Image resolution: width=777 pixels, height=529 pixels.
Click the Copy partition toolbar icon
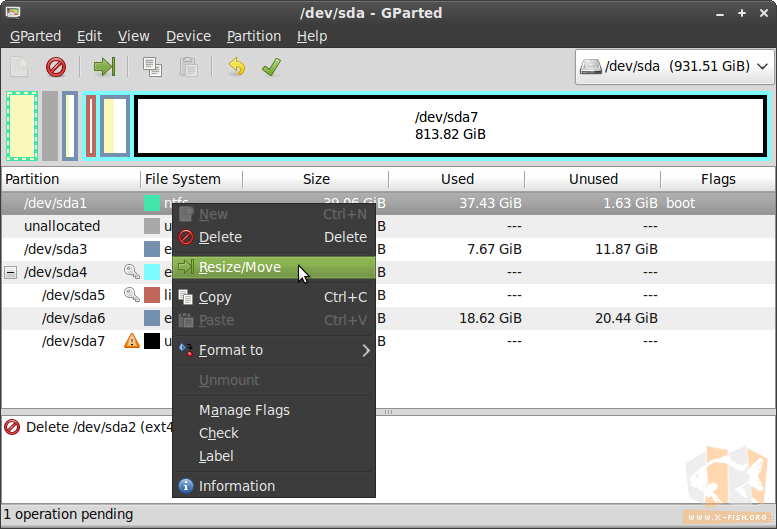(x=152, y=67)
